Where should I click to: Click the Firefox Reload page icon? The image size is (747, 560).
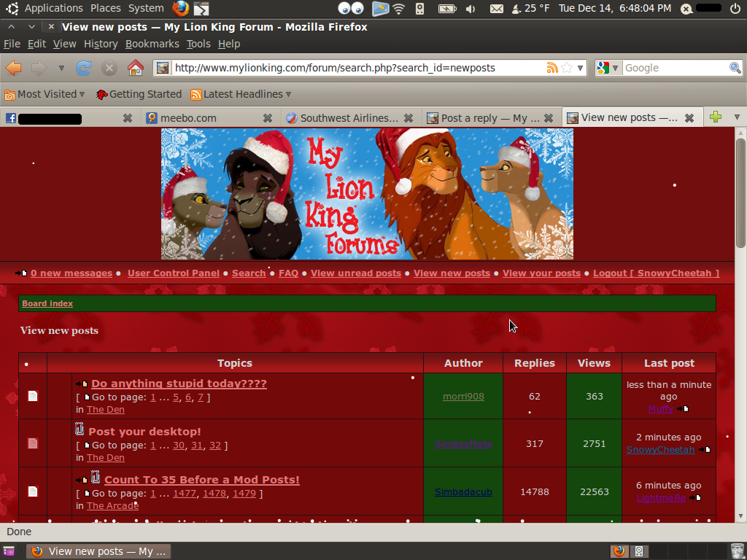pos(84,68)
